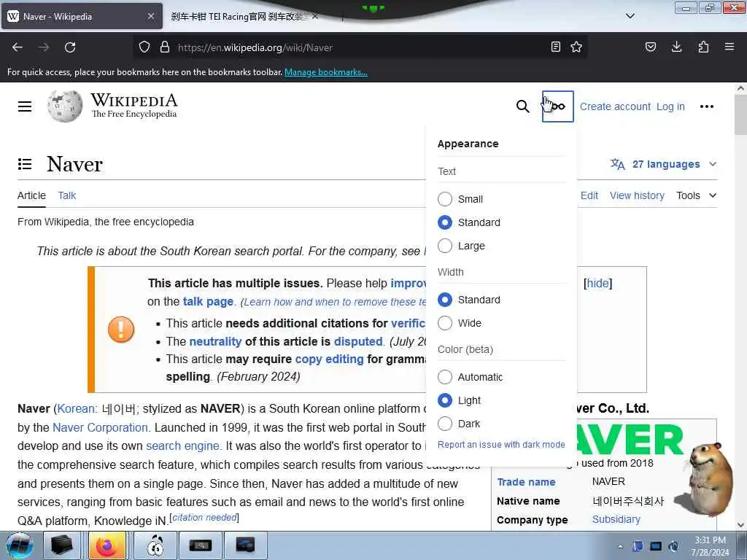Viewport: 747px width, 560px height.
Task: Go back with the browser back arrow
Action: click(x=18, y=47)
